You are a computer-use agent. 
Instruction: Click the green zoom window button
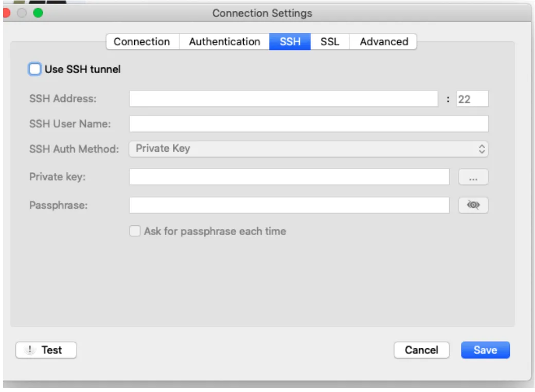pyautogui.click(x=38, y=13)
